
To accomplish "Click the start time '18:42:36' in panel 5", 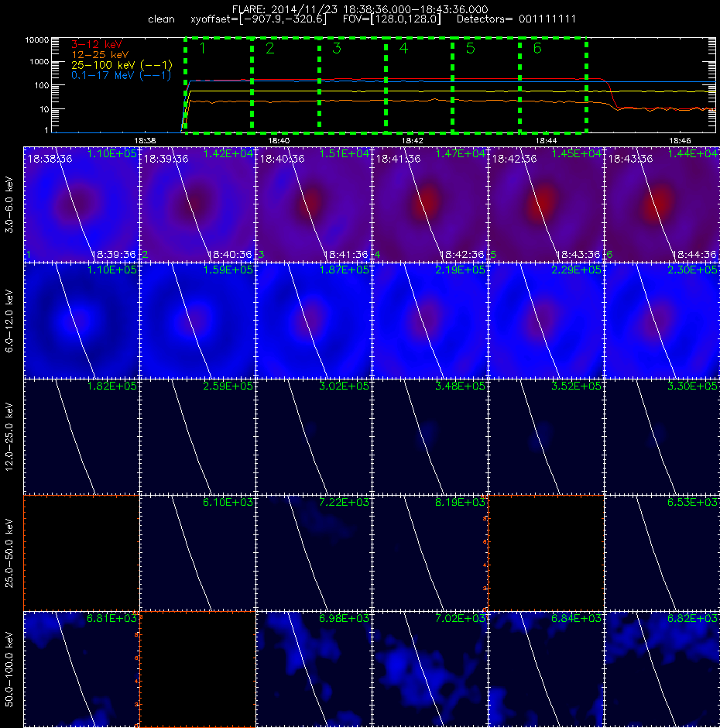I will pyautogui.click(x=514, y=159).
